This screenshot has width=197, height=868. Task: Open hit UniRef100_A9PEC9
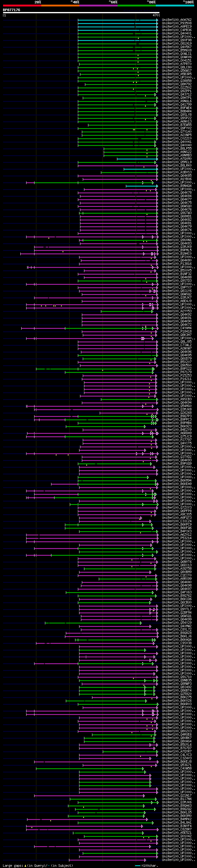pyautogui.click(x=177, y=26)
